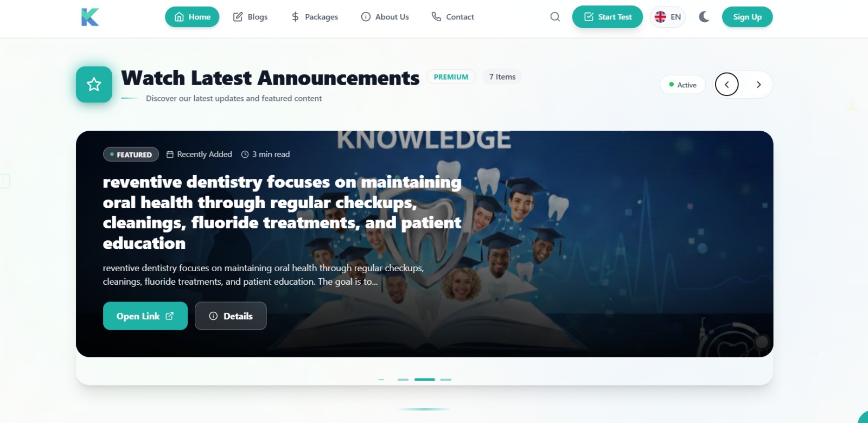
Task: Open the Packages menu item
Action: 315,17
